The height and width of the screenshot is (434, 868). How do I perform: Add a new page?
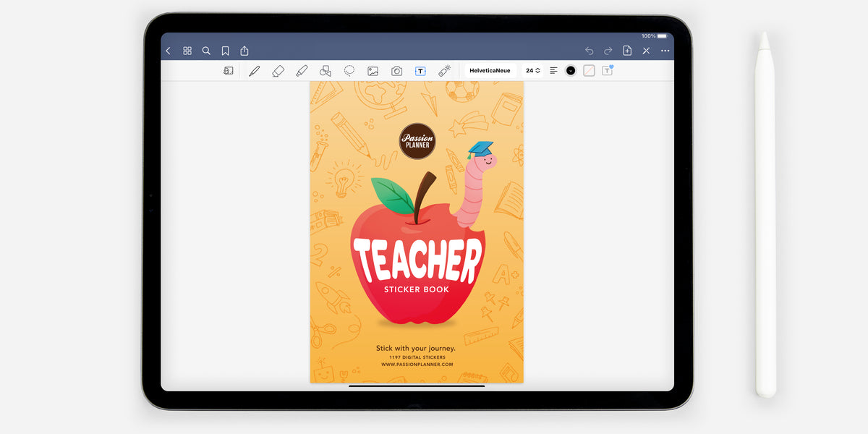626,51
